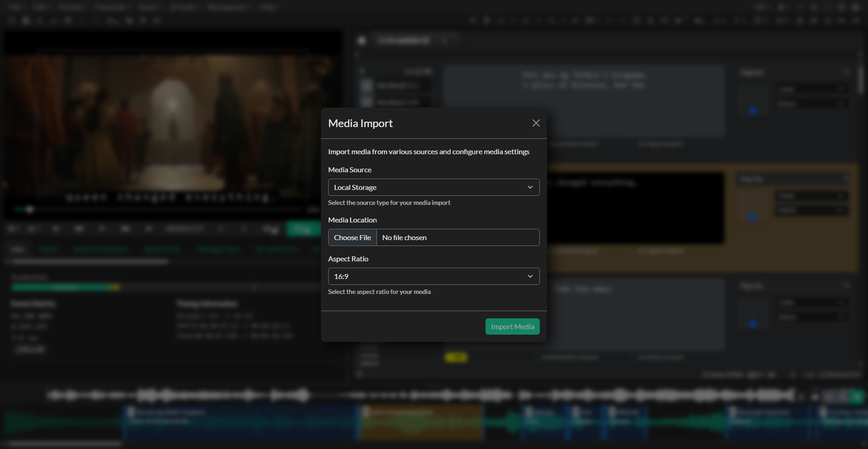
Task: Click the Choose File button
Action: [352, 237]
